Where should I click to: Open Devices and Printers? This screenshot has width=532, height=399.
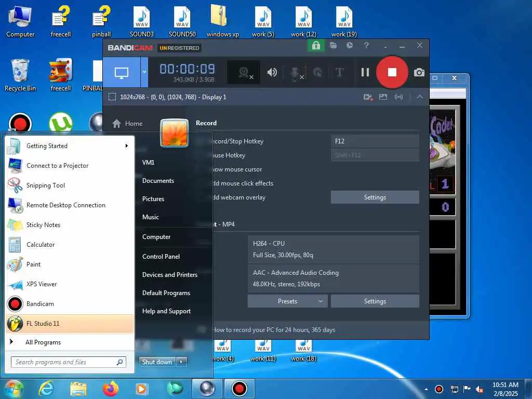170,274
